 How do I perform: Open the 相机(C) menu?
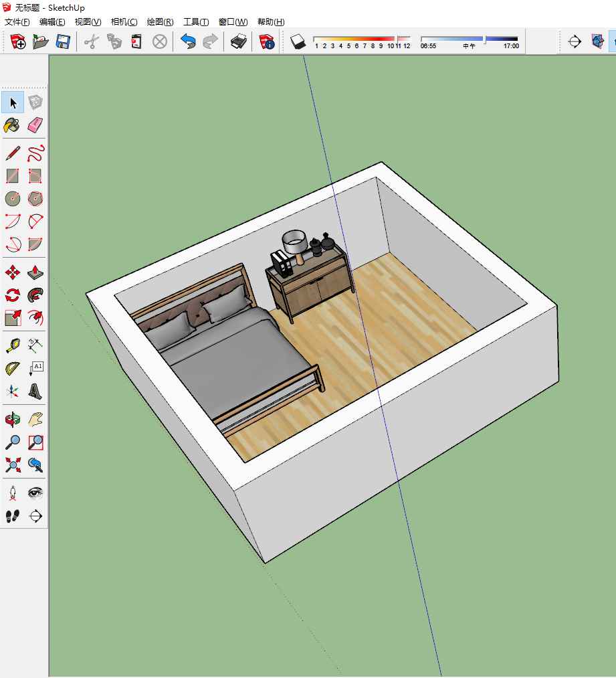coord(124,22)
